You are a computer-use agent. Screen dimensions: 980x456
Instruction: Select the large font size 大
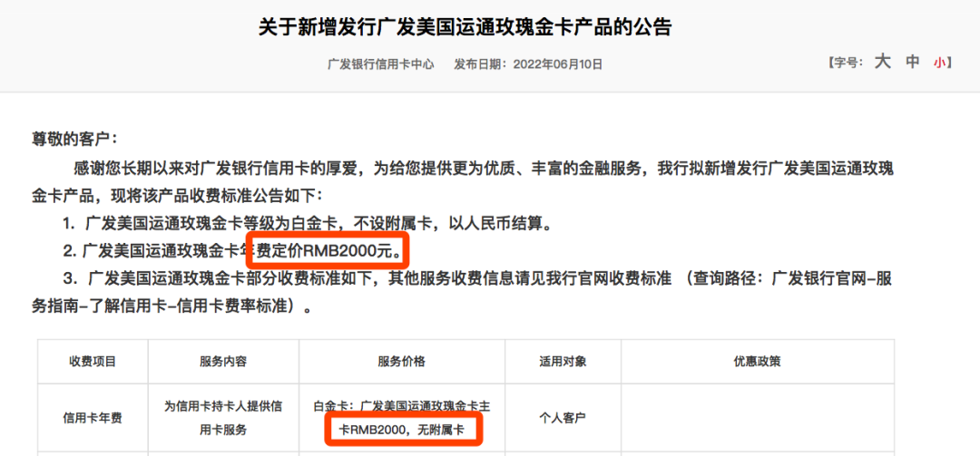click(x=882, y=62)
